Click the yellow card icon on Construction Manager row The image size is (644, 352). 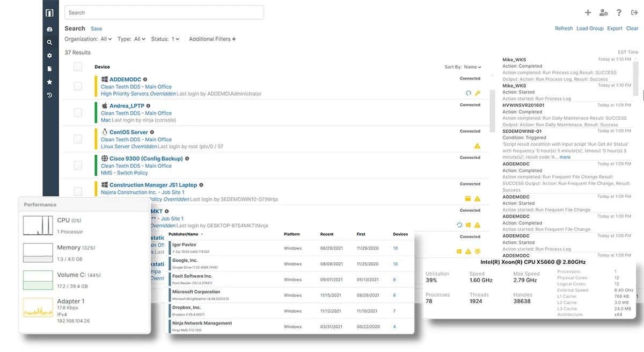point(468,198)
